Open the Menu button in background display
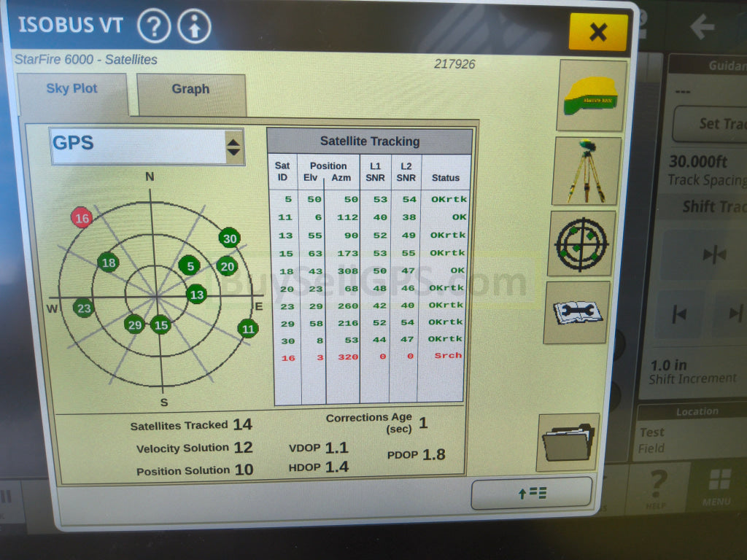 pos(718,488)
